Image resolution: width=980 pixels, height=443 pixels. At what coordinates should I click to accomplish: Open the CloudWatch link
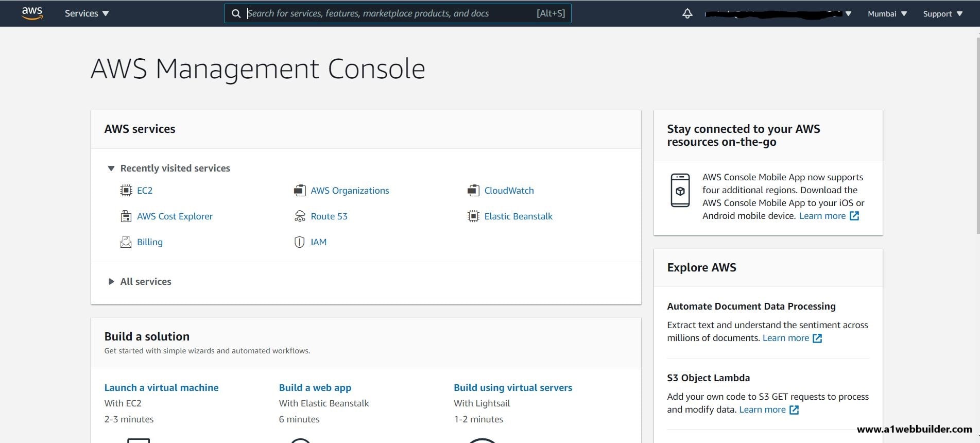509,191
